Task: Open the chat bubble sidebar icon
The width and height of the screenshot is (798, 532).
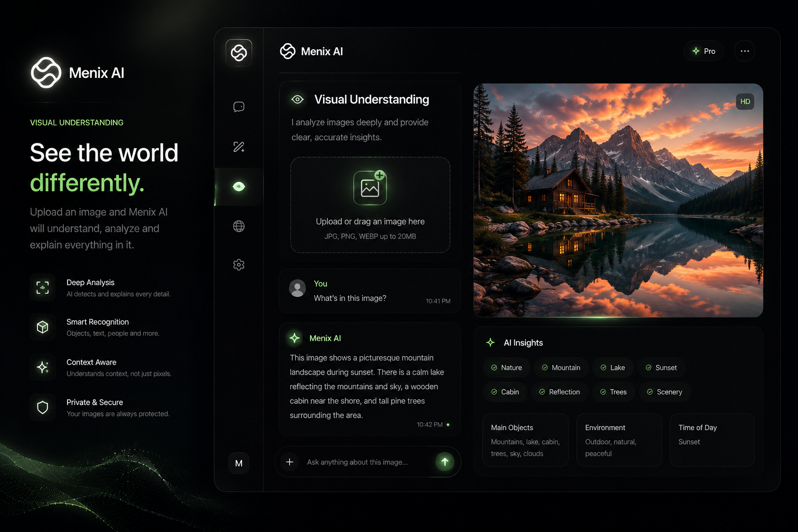Action: point(239,107)
